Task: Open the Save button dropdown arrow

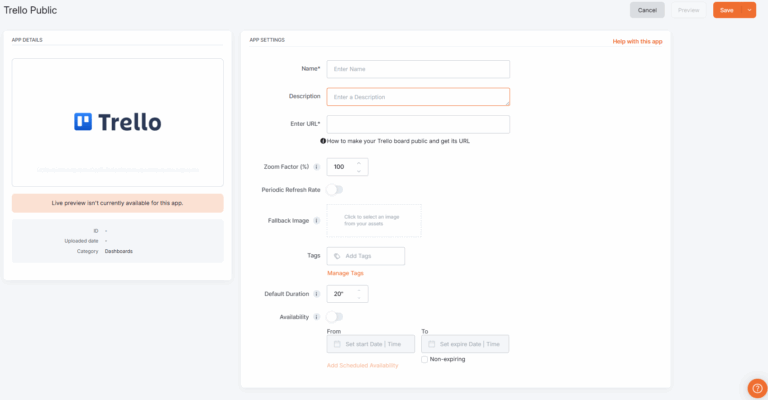Action: tap(749, 10)
